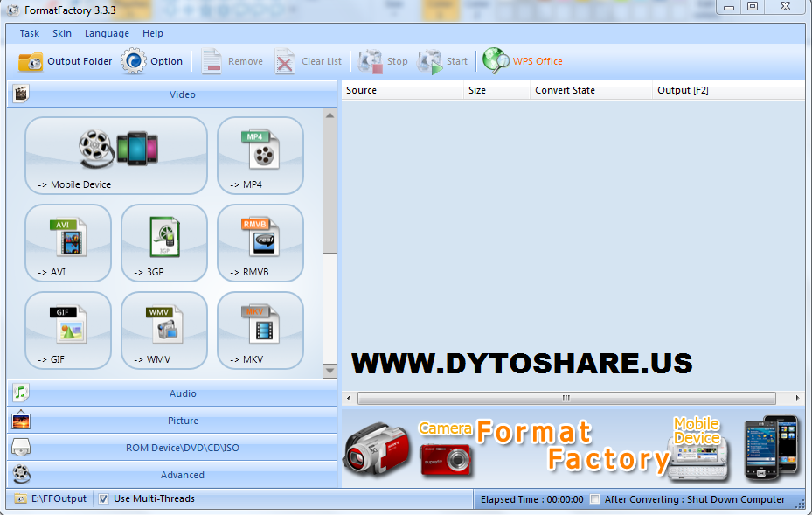Click the task list scroll left arrow
Image resolution: width=812 pixels, height=515 pixels.
pyautogui.click(x=349, y=398)
